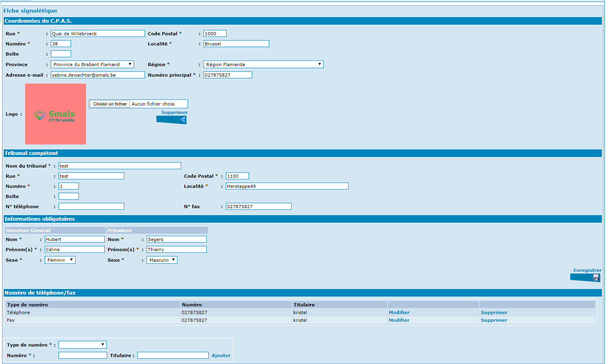Click the tribunal Boîte field
The image size is (606, 364).
69,196
